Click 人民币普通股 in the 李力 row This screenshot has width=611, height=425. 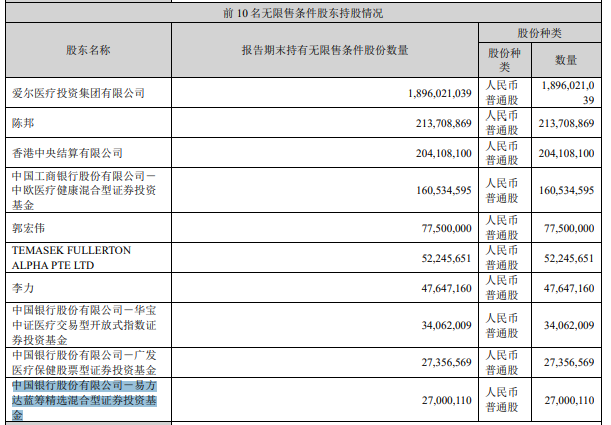(504, 287)
